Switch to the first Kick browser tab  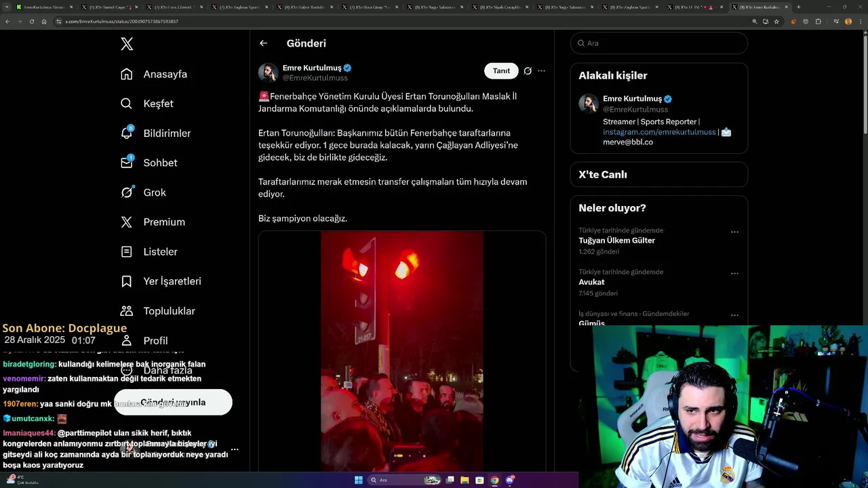click(43, 7)
